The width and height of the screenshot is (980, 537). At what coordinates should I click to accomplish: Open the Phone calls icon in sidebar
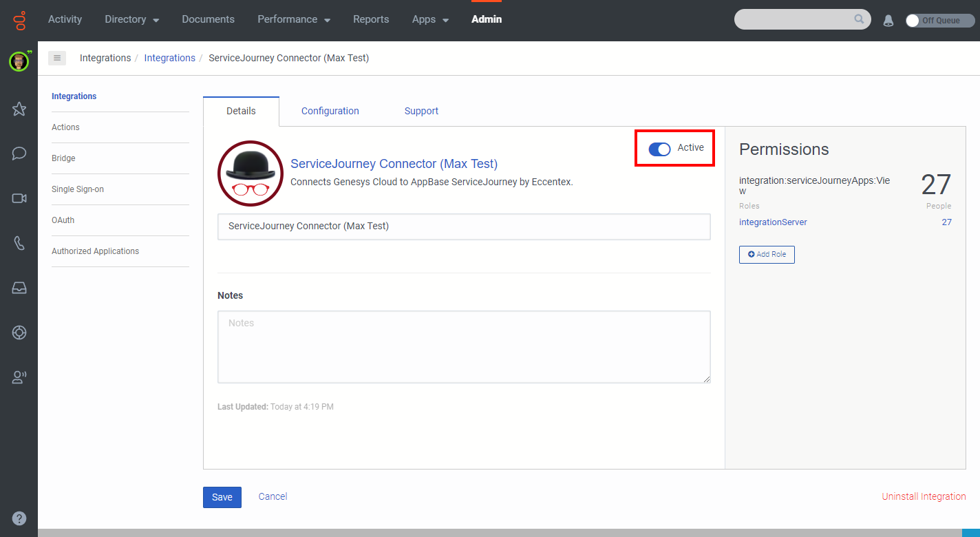[19, 243]
